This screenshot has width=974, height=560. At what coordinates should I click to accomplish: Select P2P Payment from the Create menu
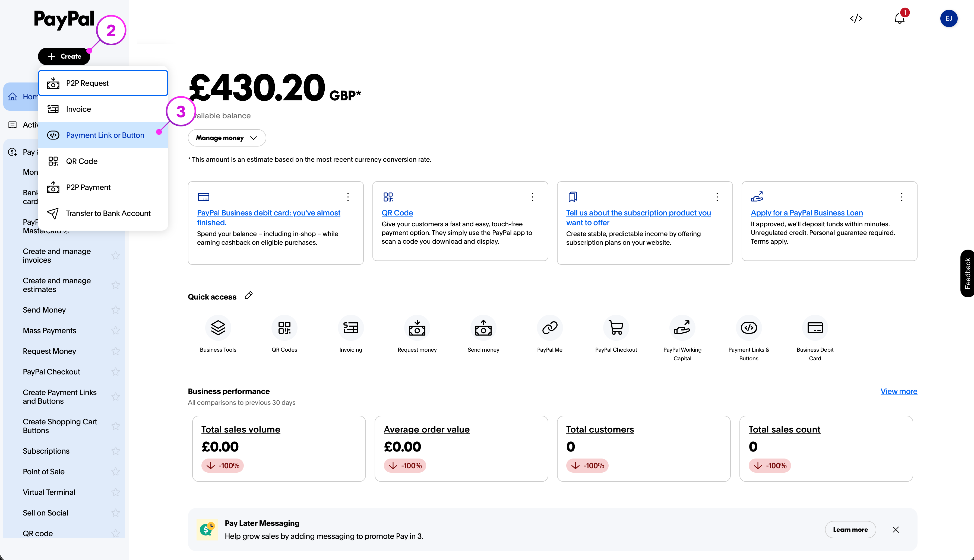point(103,187)
